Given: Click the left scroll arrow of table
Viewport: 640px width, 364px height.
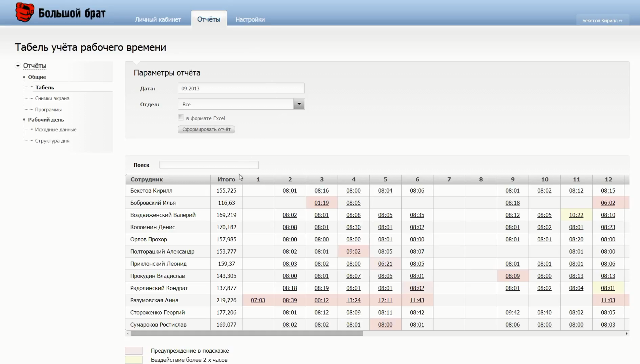Looking at the screenshot, I should (127, 334).
